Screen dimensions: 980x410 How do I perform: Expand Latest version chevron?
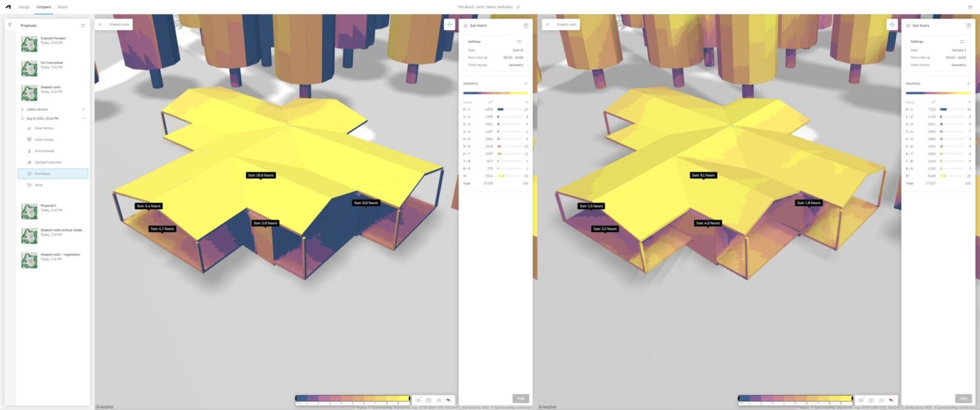click(x=83, y=109)
